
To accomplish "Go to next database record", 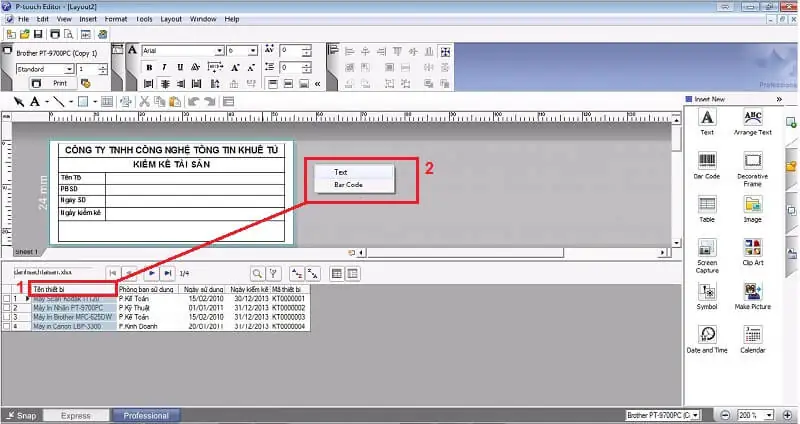I will pyautogui.click(x=152, y=273).
